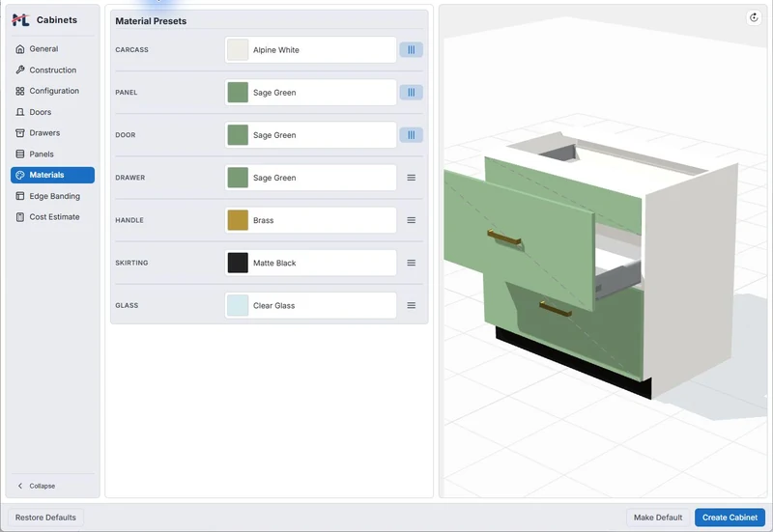773x532 pixels.
Task: Click the DRAWER row label
Action: coord(130,178)
